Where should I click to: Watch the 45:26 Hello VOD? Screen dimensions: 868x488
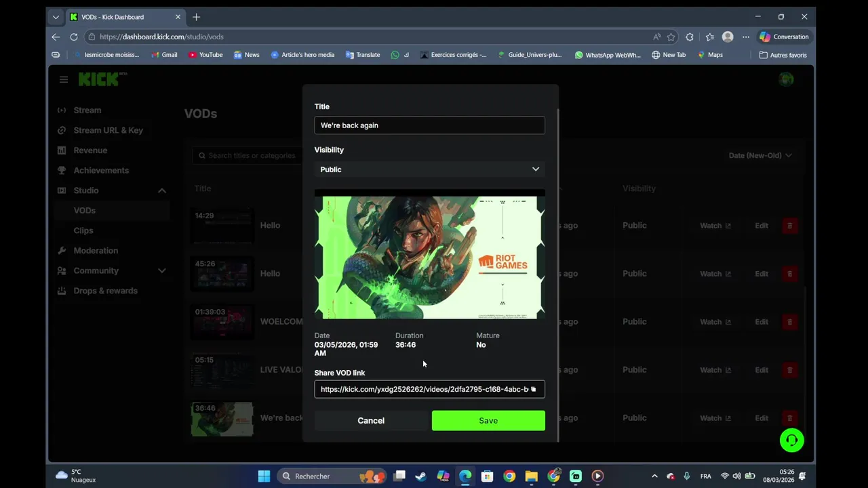coord(715,274)
